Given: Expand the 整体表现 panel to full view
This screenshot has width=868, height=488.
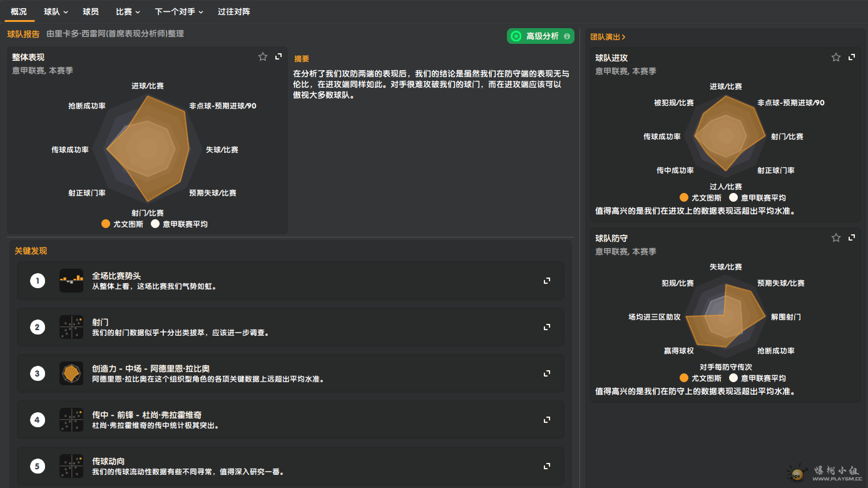Looking at the screenshot, I should pos(279,57).
